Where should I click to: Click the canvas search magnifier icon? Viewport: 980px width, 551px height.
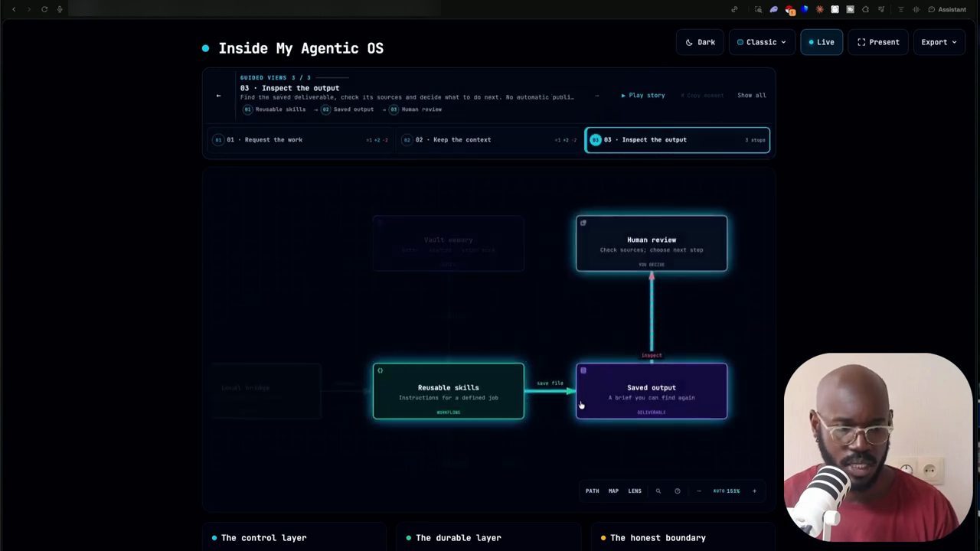click(658, 491)
